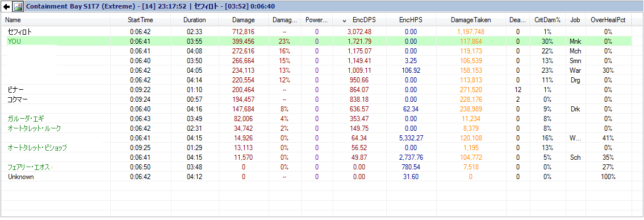Click the Drk job cell
644x220 pixels.
pos(575,109)
